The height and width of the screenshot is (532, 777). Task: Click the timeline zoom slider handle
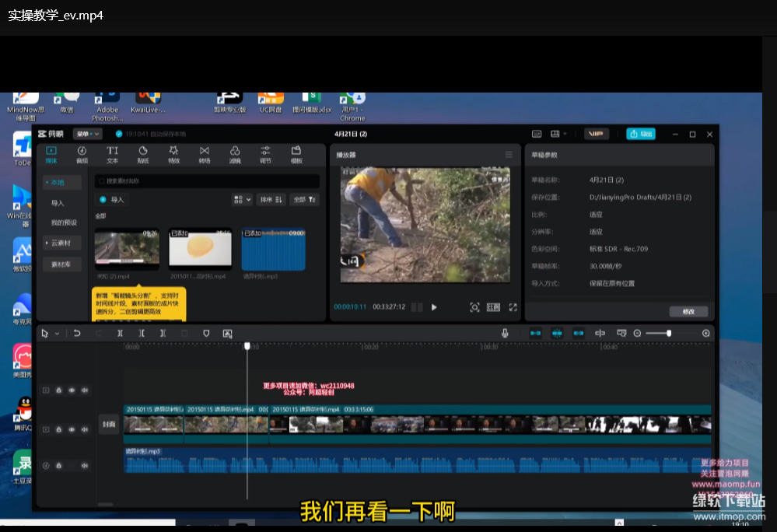coord(669,334)
